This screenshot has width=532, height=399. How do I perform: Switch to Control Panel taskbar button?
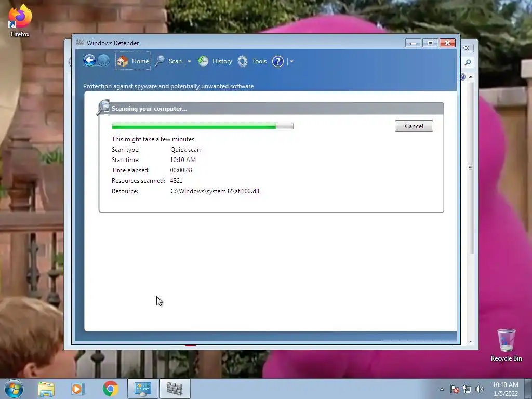coord(143,389)
